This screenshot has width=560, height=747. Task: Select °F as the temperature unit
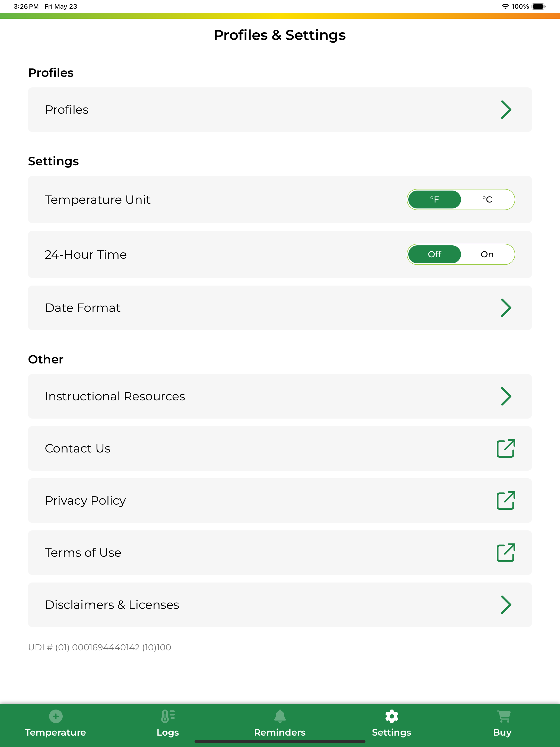(434, 200)
